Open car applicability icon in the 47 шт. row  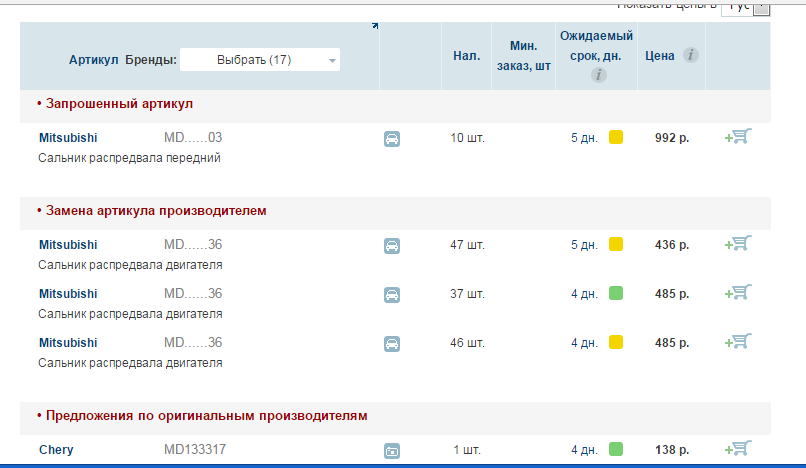pyautogui.click(x=392, y=246)
